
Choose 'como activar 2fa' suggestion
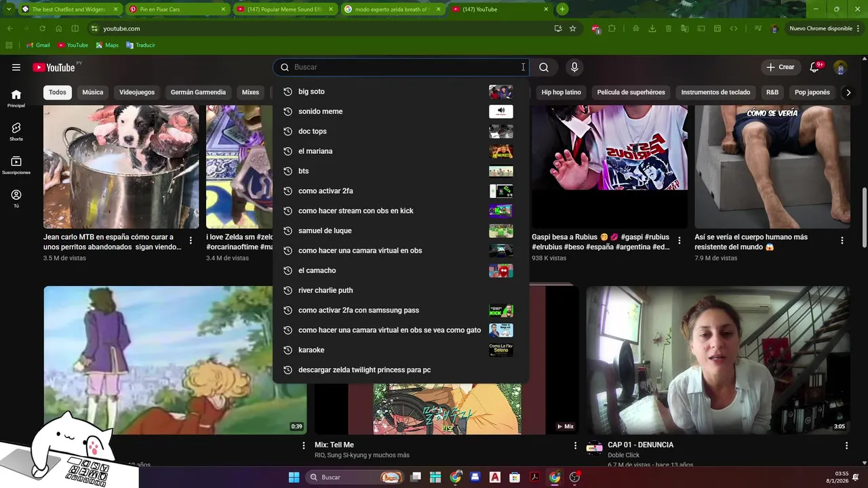401,191
